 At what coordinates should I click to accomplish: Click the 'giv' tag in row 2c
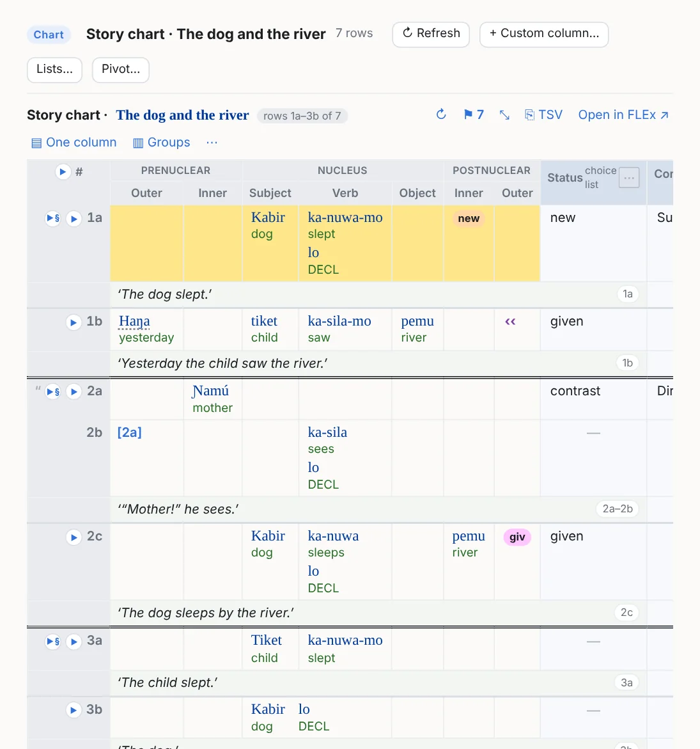[x=517, y=537]
